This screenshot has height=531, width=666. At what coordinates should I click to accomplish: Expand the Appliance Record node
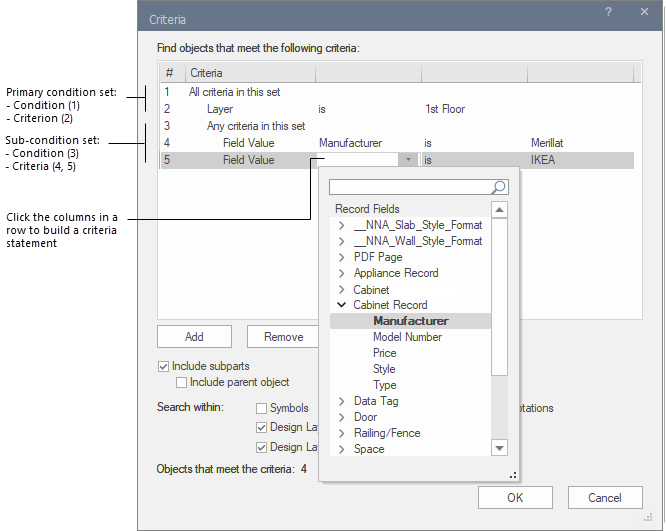(342, 273)
